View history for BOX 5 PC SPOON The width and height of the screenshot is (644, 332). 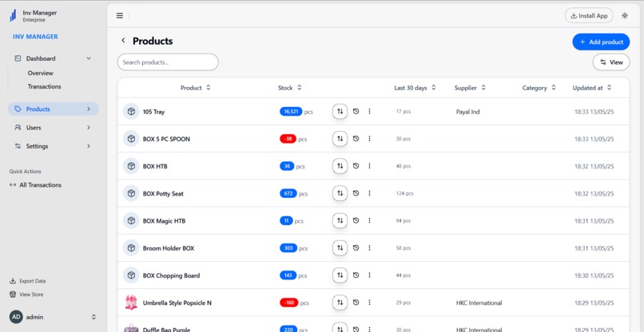356,139
